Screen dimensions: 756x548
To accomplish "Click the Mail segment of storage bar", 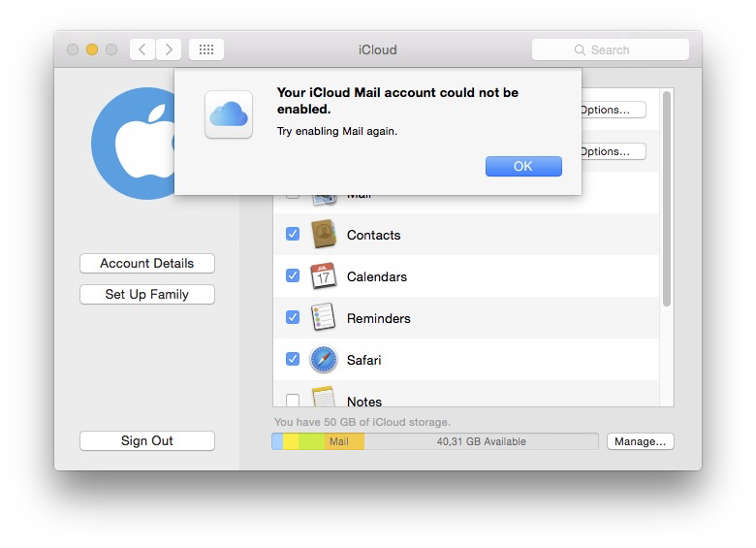I will click(x=344, y=441).
